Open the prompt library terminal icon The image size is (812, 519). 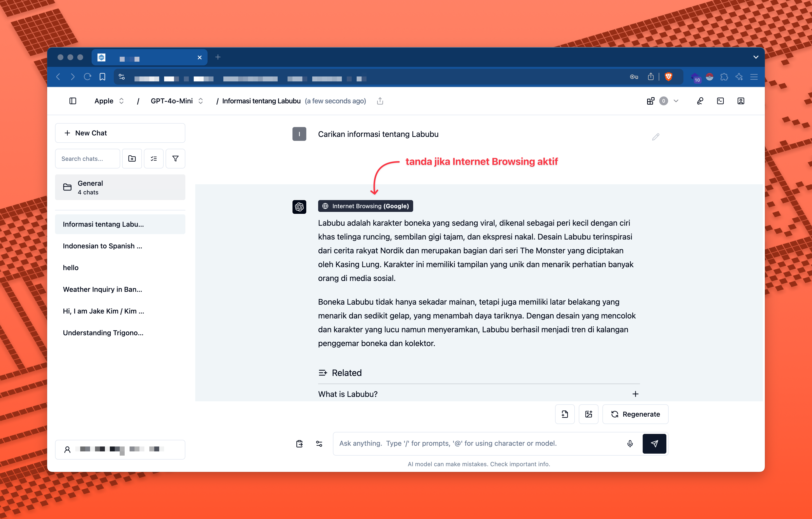(x=720, y=101)
